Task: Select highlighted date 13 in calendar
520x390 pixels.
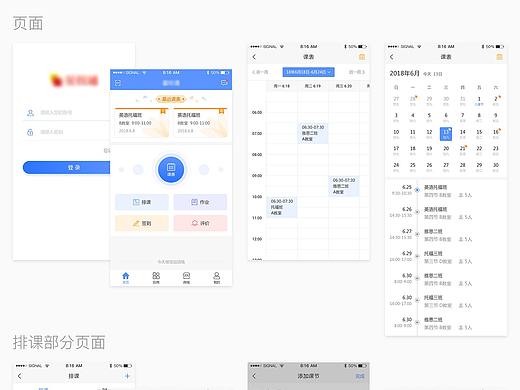Action: click(446, 134)
